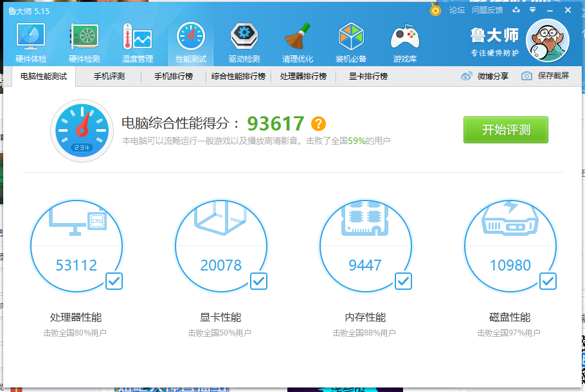The image size is (585, 392).
Task: Switch to 显卡排行榜 tab
Action: click(368, 76)
